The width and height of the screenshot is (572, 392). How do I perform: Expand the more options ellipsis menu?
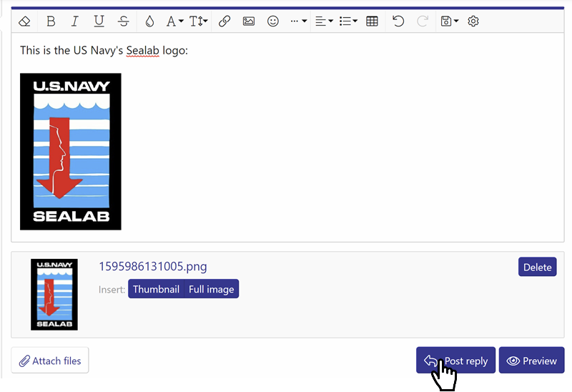point(298,21)
